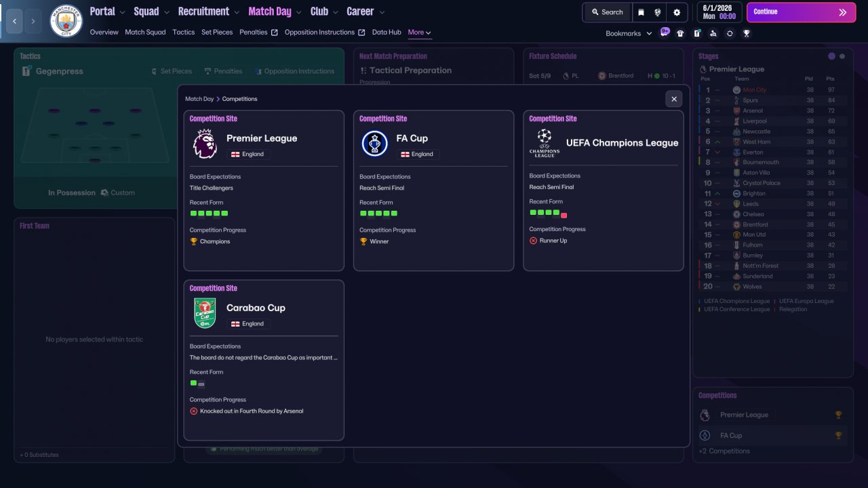The height and width of the screenshot is (488, 868).
Task: Open the Penalties tab in sub-navigation
Action: pos(254,33)
